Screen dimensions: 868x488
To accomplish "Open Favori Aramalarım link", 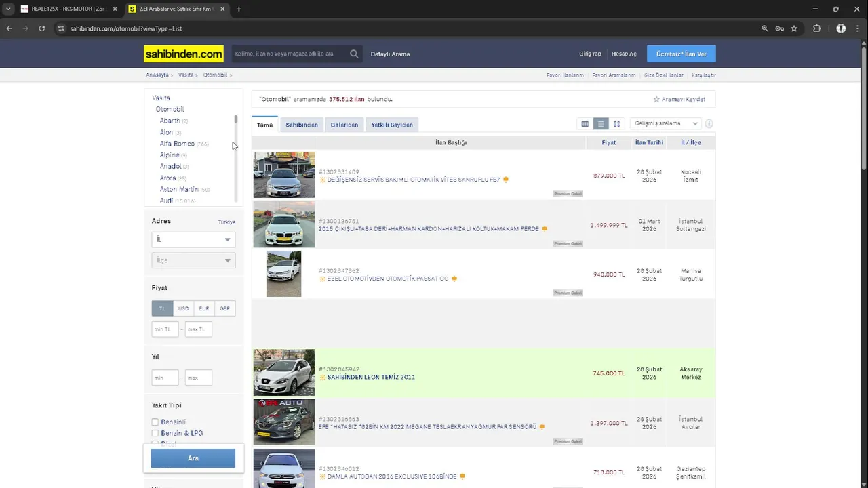I will click(x=614, y=75).
